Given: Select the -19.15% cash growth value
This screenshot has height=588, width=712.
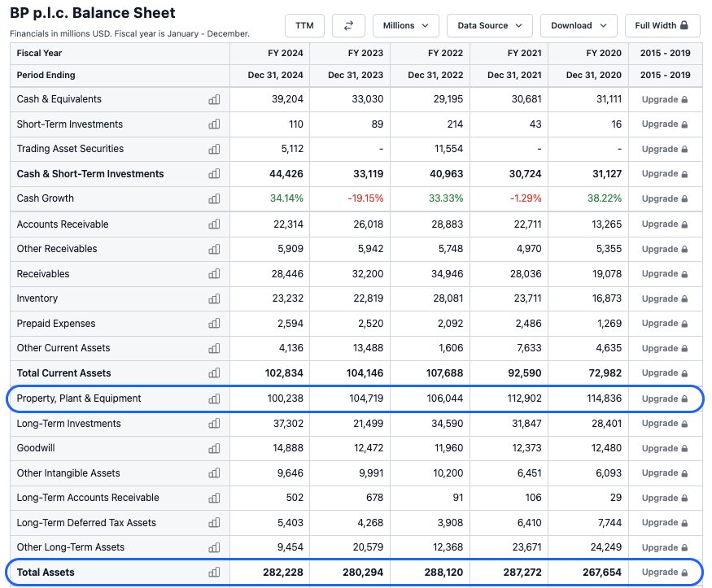Looking at the screenshot, I should coord(365,198).
